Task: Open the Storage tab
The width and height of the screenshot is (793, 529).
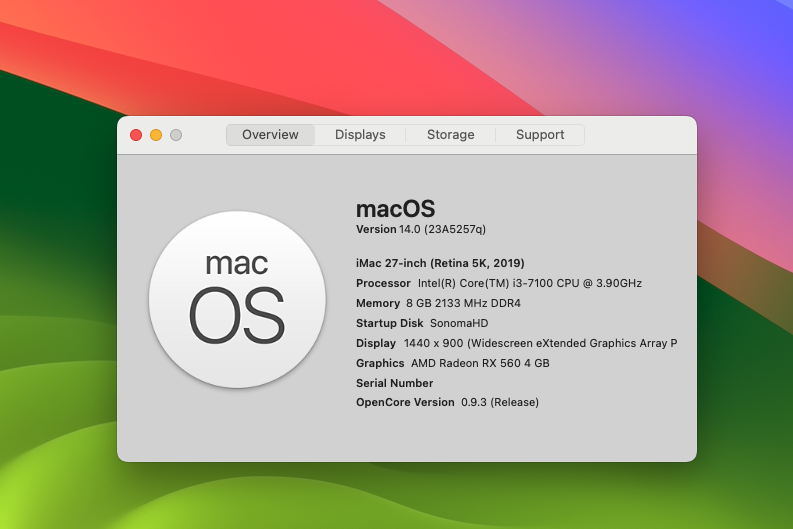Action: tap(450, 135)
